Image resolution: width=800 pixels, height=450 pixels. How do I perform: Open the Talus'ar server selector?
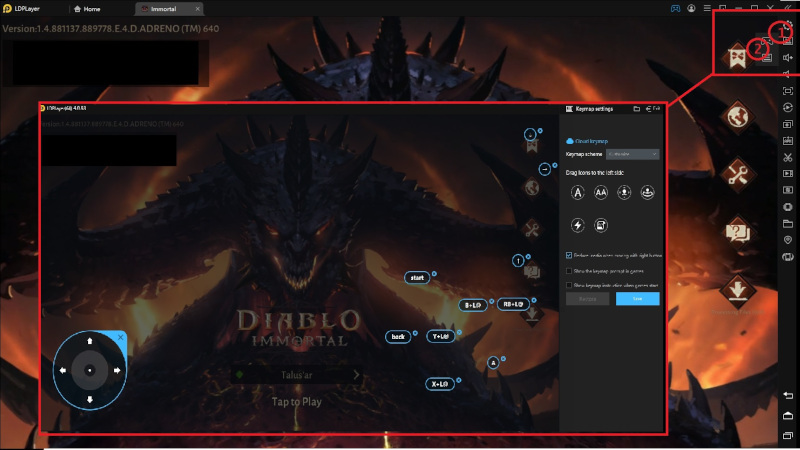tap(296, 375)
